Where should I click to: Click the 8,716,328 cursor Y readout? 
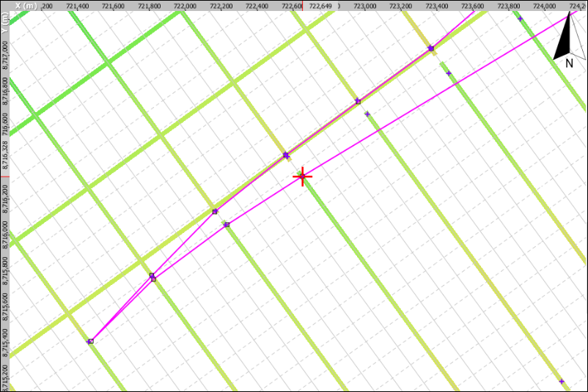click(x=5, y=155)
